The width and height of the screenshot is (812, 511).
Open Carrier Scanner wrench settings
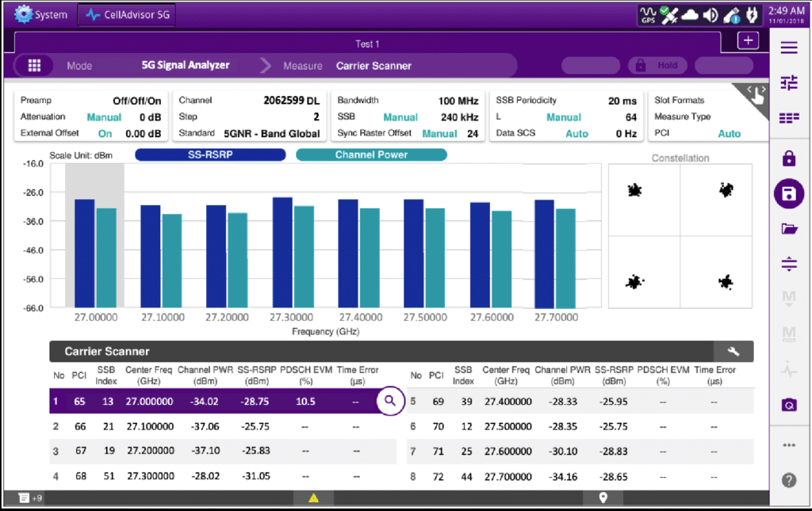(x=733, y=352)
